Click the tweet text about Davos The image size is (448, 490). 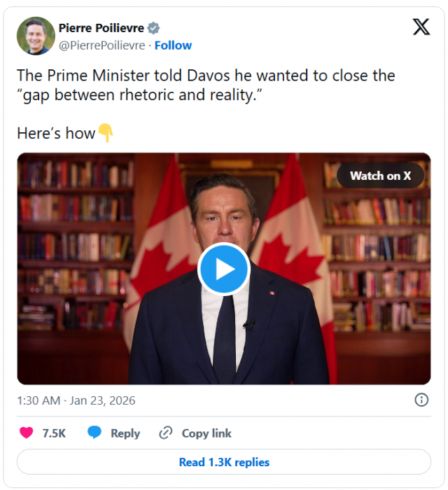tap(206, 85)
